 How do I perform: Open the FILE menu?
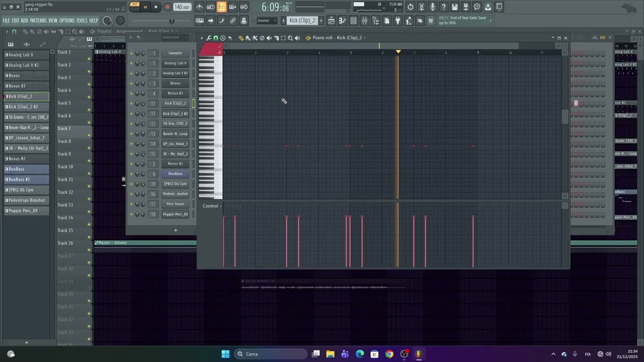[6, 21]
